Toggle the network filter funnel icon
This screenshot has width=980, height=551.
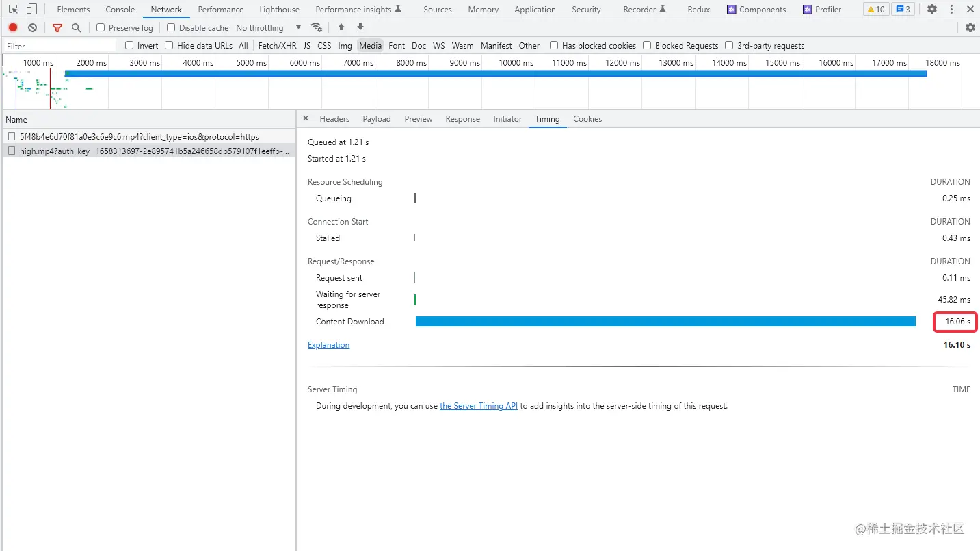click(x=57, y=27)
